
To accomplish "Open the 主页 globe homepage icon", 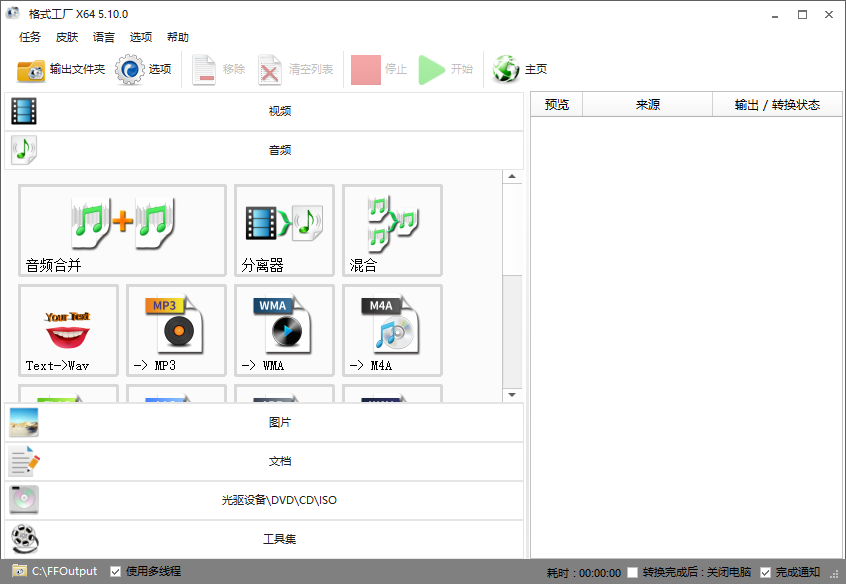I will [506, 70].
